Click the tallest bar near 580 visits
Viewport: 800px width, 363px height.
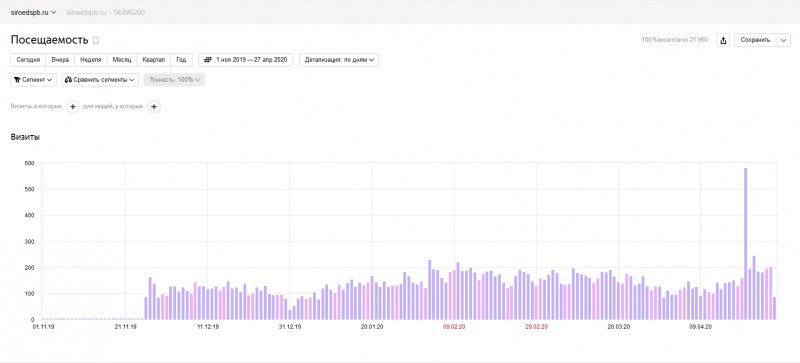point(745,244)
